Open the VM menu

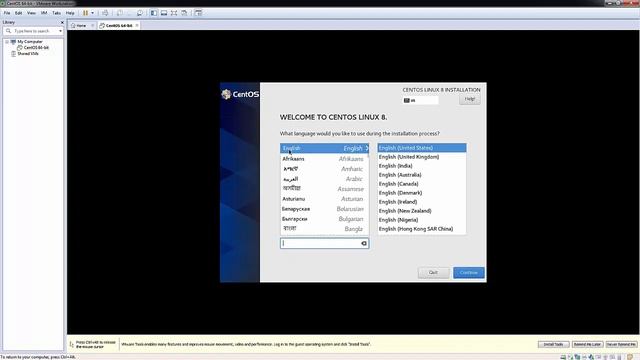(x=44, y=13)
